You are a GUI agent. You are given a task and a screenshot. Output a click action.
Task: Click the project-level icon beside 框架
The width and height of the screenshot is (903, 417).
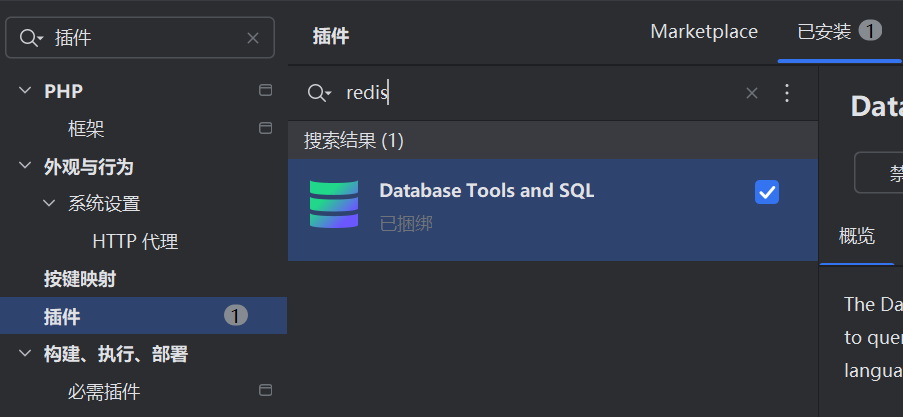[266, 128]
